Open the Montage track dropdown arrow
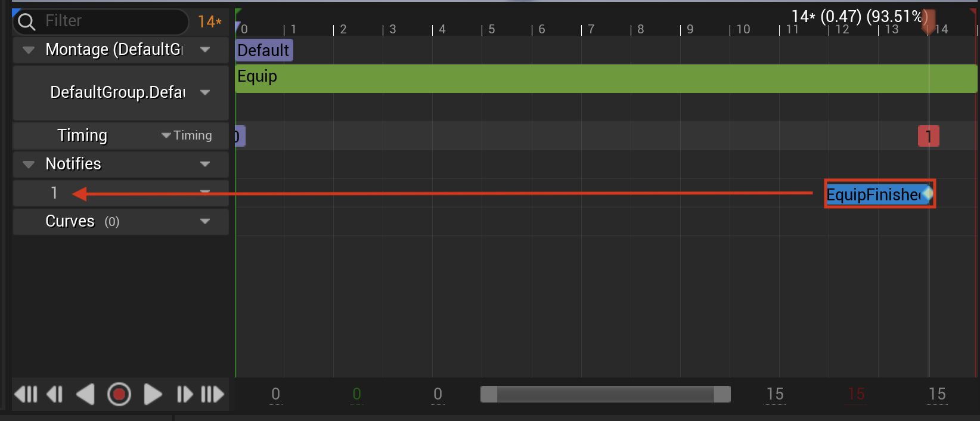 tap(205, 49)
